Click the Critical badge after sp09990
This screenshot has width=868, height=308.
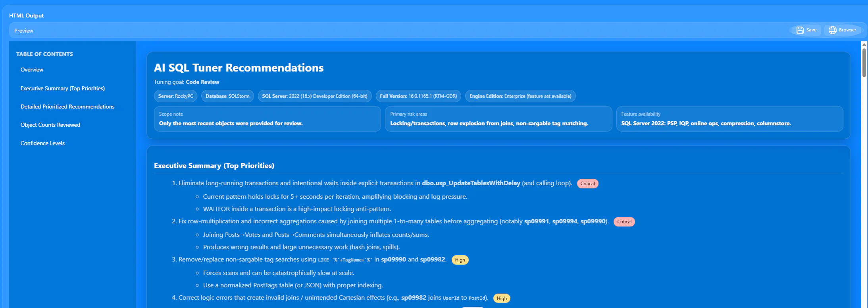point(624,222)
